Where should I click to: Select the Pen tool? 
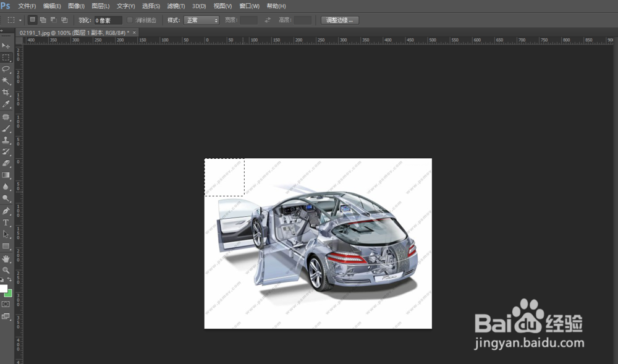point(6,211)
